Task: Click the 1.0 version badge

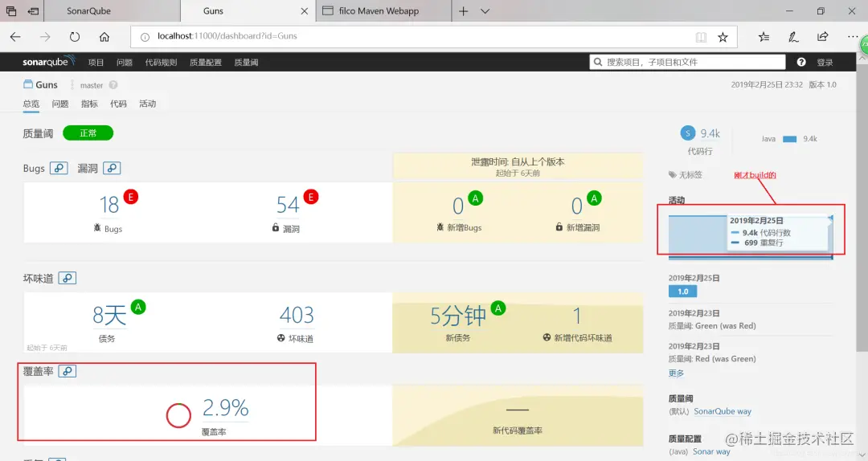Action: (x=682, y=291)
